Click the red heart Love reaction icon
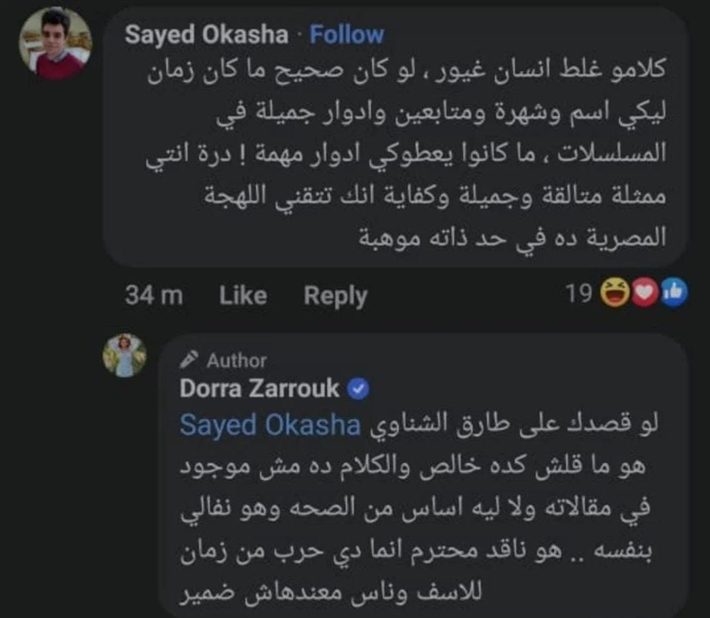This screenshot has width=710, height=618. [645, 292]
